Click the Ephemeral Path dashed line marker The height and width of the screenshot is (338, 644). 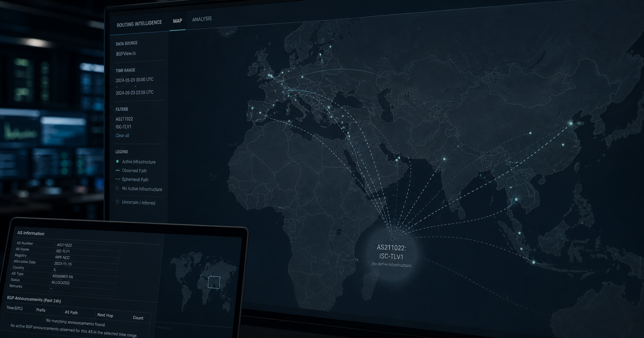click(x=118, y=179)
